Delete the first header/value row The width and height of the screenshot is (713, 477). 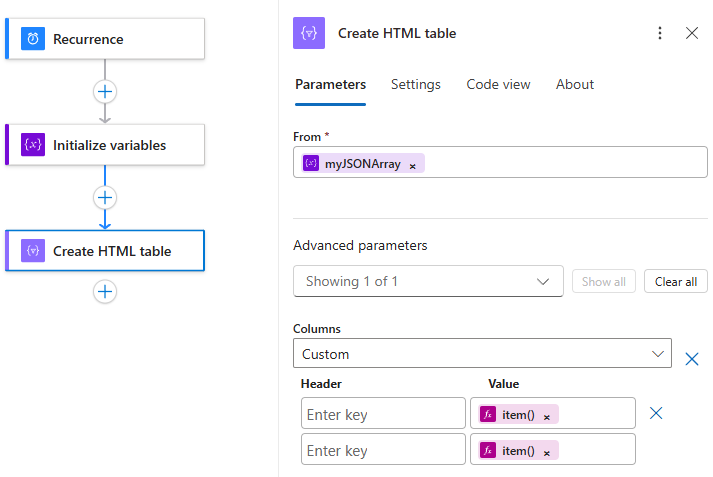pos(656,413)
